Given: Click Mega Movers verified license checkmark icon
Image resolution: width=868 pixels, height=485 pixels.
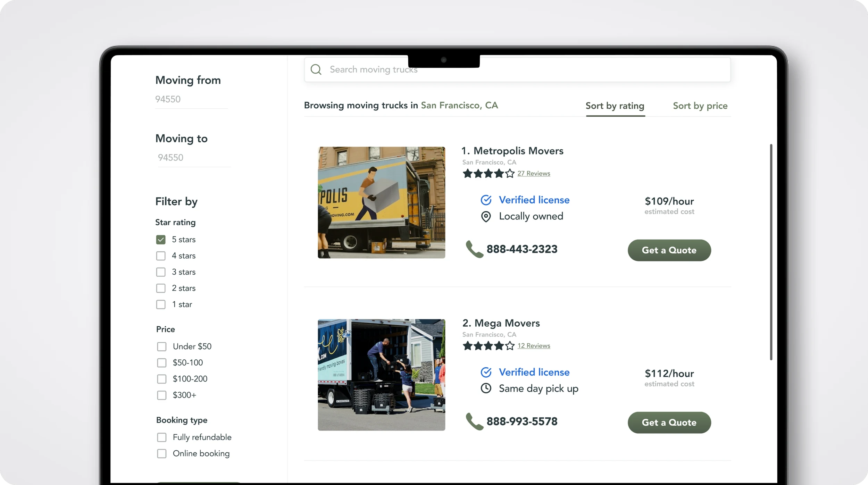Looking at the screenshot, I should coord(486,372).
